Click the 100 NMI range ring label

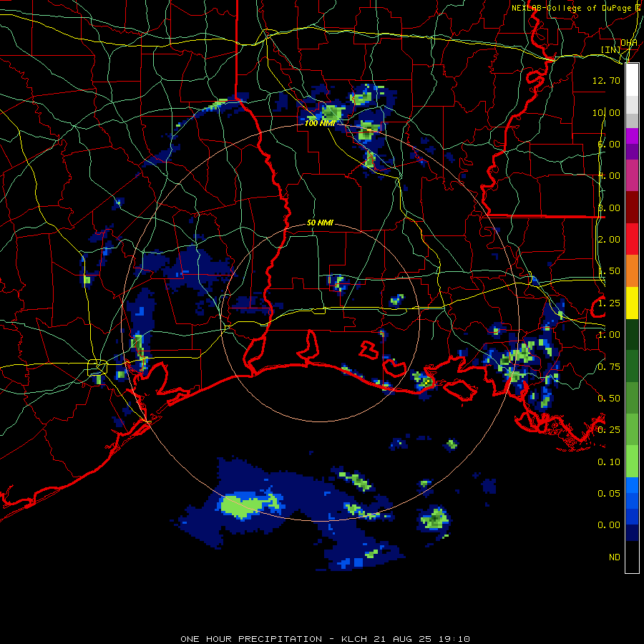coord(320,123)
